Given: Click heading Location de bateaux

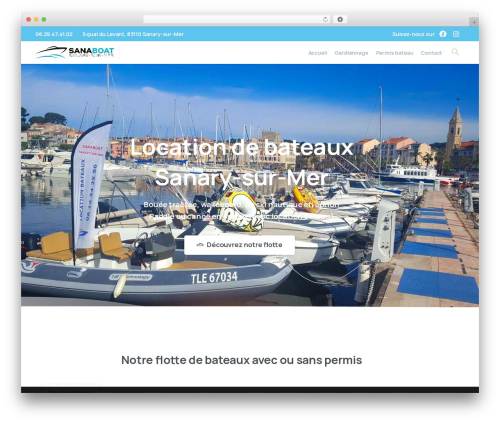Looking at the screenshot, I should pos(241,147).
